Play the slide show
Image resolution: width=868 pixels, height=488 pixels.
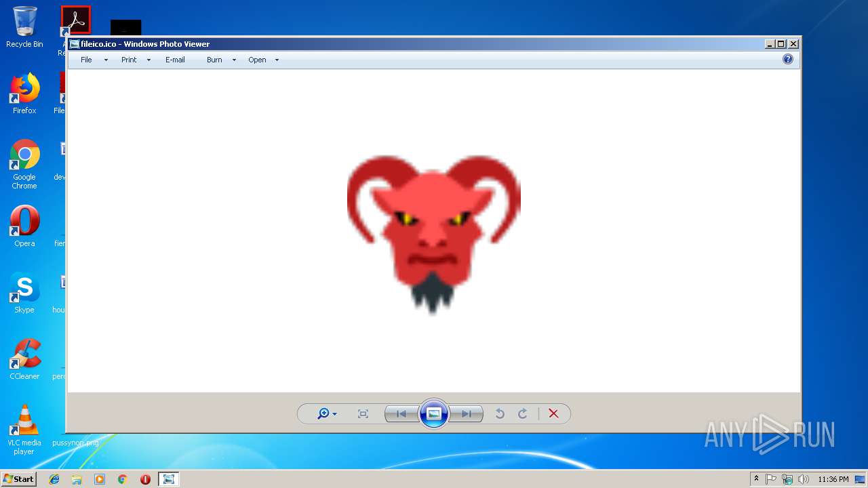434,413
